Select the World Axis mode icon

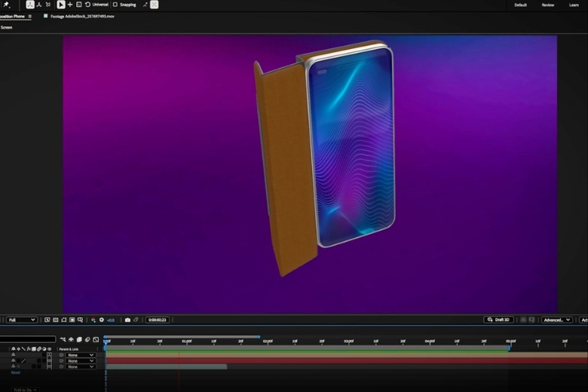pos(39,5)
